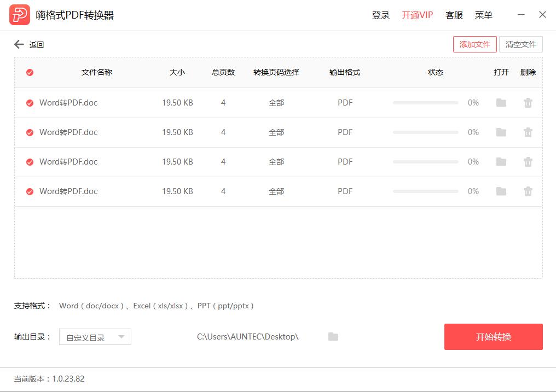Open folder for the third converted file
556x392 pixels.
[x=501, y=161]
